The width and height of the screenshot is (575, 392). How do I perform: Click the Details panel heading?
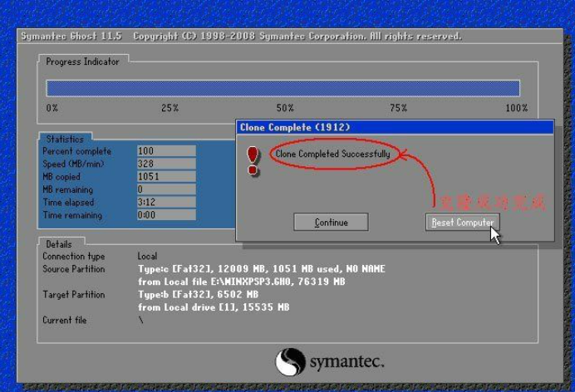59,244
